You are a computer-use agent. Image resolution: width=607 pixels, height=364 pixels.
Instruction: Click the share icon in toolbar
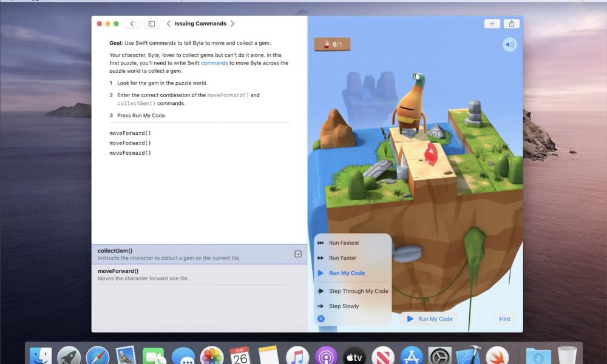pos(512,24)
